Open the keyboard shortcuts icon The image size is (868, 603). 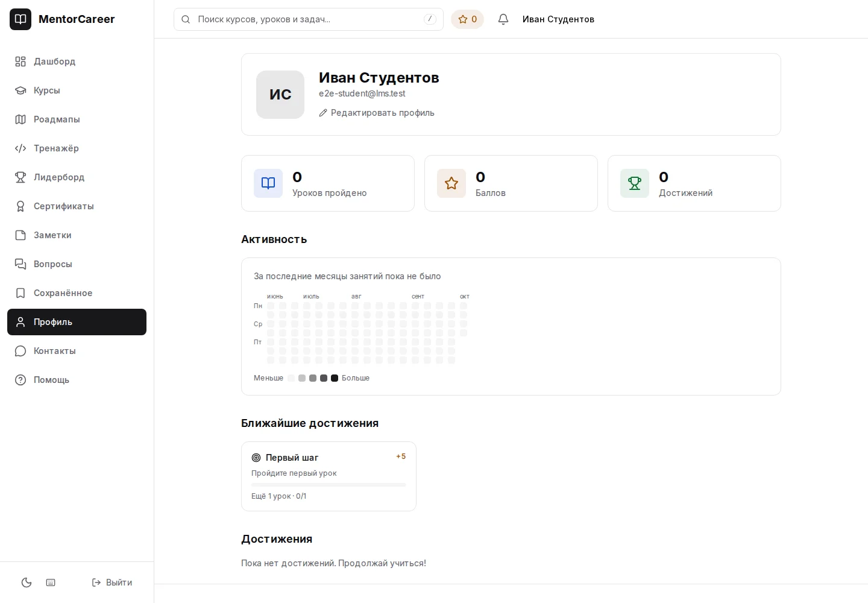(51, 582)
